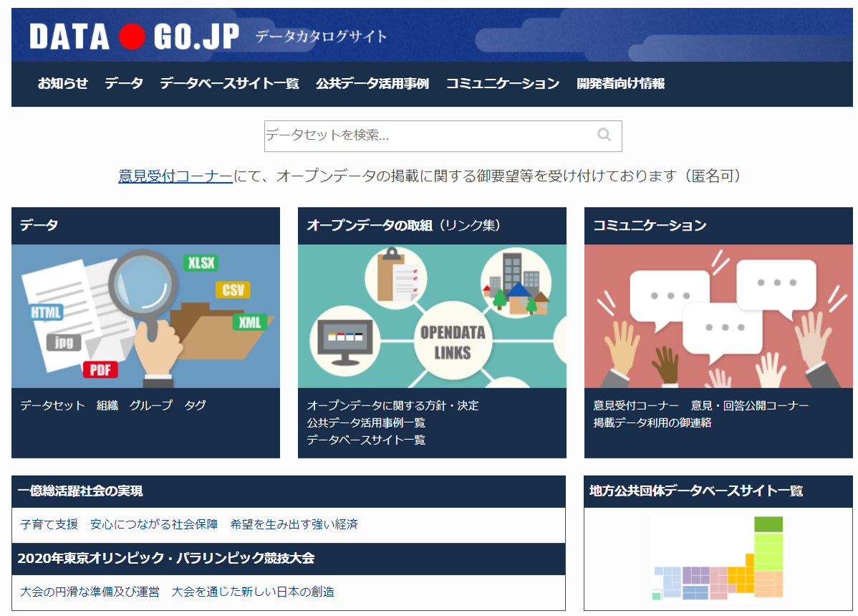The image size is (858, 616).
Task: Click the XLSX file type badge
Action: pyautogui.click(x=201, y=263)
